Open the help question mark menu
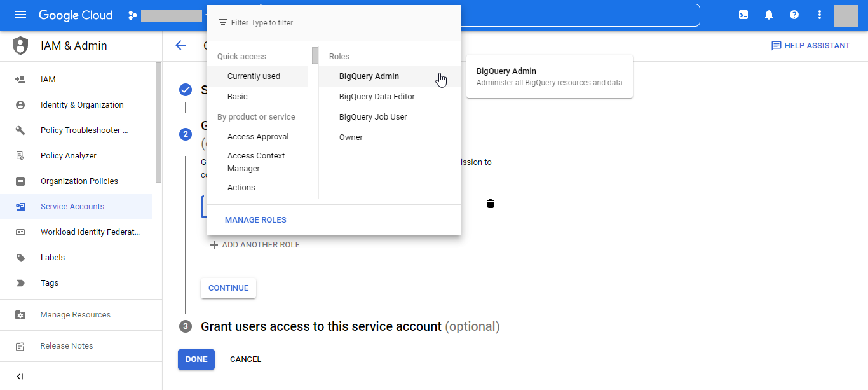This screenshot has width=868, height=390. pyautogui.click(x=794, y=15)
